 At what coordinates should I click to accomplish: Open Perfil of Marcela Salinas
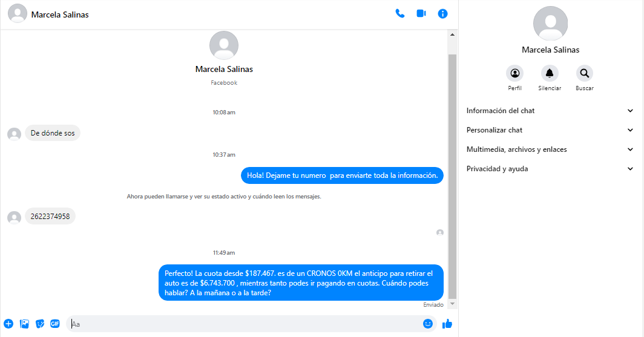(x=514, y=74)
